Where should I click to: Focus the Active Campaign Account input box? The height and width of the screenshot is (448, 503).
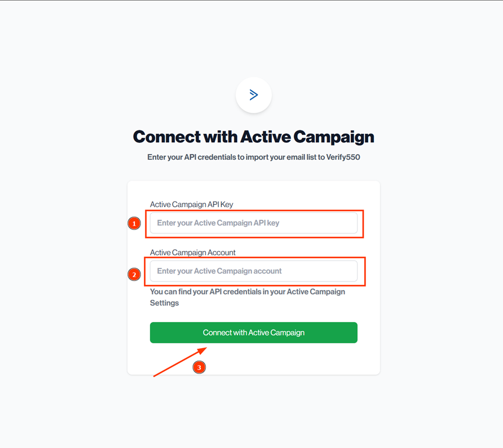point(253,271)
